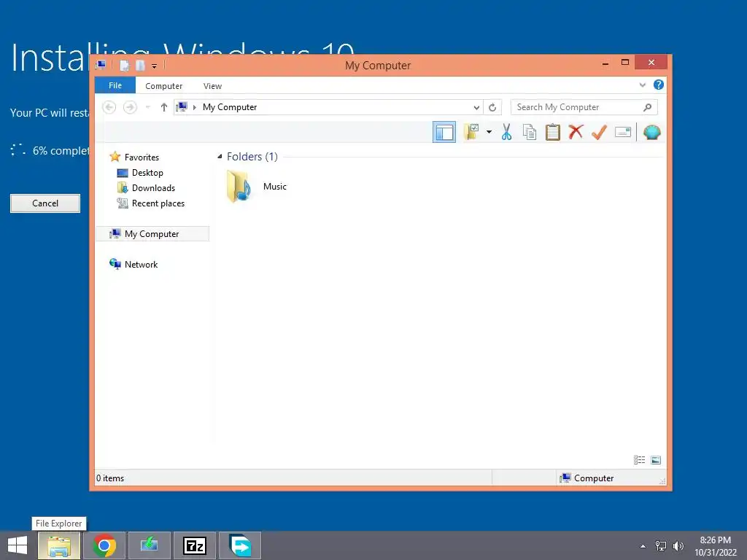
Task: Click the Copy icon in toolbar
Action: point(530,132)
